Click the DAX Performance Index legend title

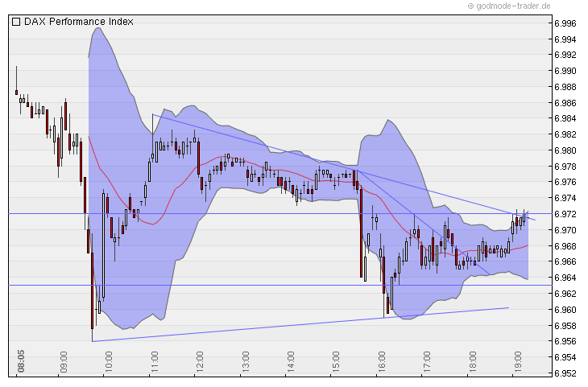[x=78, y=23]
